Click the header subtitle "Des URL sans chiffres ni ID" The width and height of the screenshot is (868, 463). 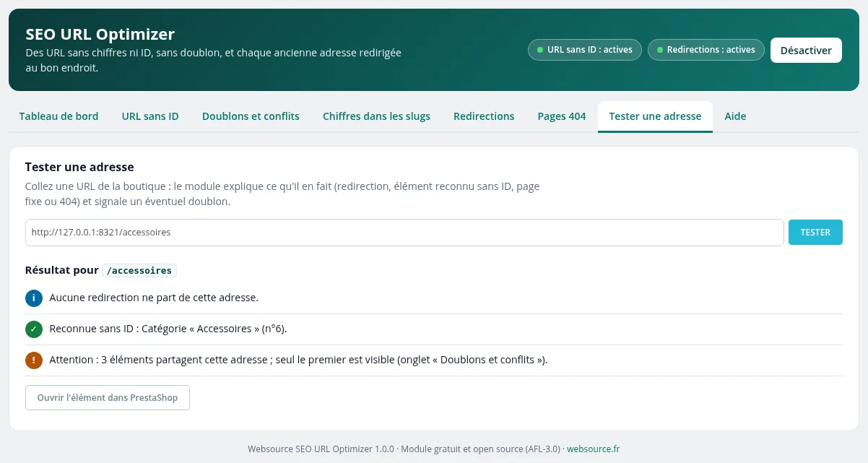213,61
